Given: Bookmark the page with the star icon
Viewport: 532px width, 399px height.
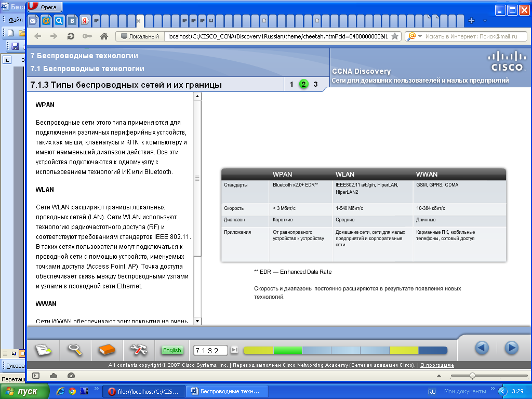Looking at the screenshot, I should [x=395, y=36].
